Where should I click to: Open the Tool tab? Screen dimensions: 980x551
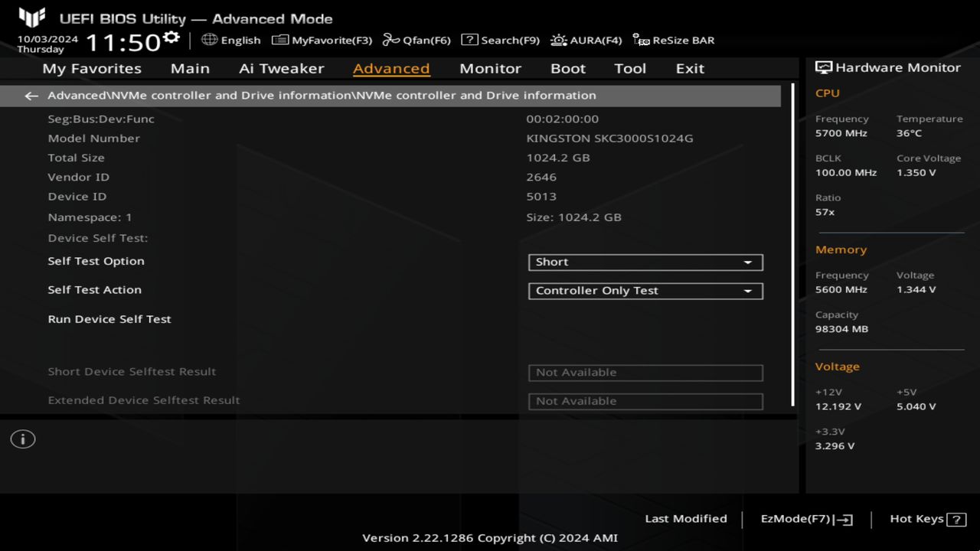(x=630, y=68)
